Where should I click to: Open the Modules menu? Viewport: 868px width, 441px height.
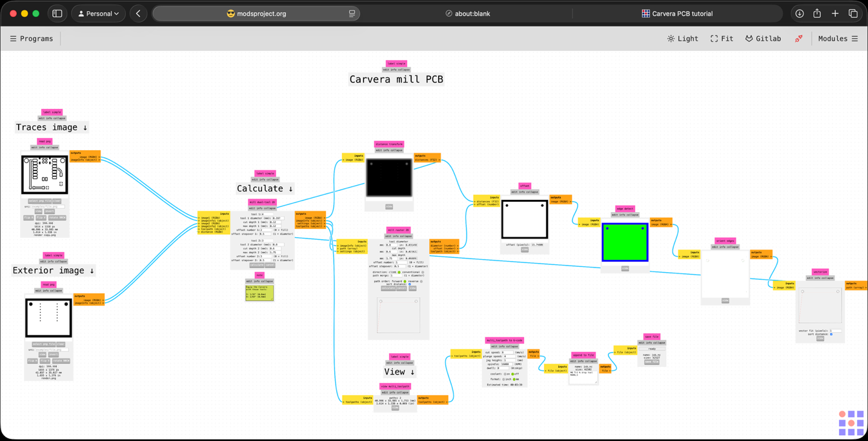[x=838, y=39]
